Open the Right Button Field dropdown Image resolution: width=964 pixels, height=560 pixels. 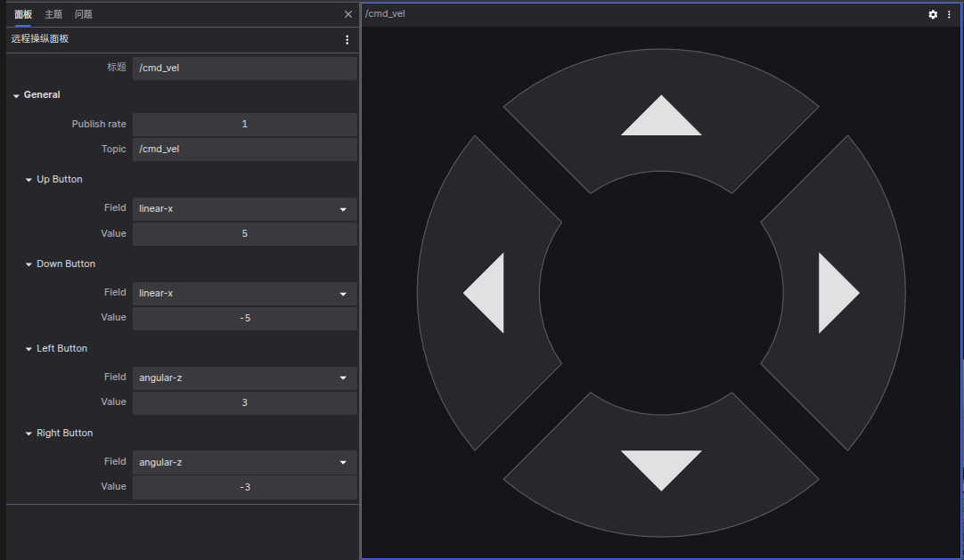coord(245,462)
